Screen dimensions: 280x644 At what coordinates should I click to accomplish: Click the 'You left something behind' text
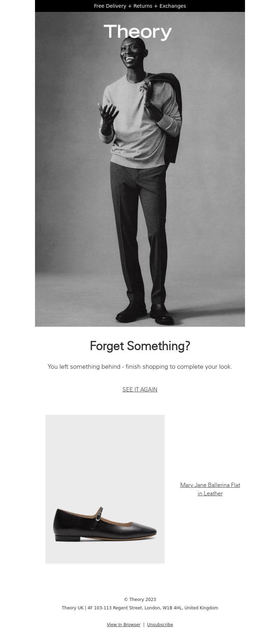click(x=140, y=367)
